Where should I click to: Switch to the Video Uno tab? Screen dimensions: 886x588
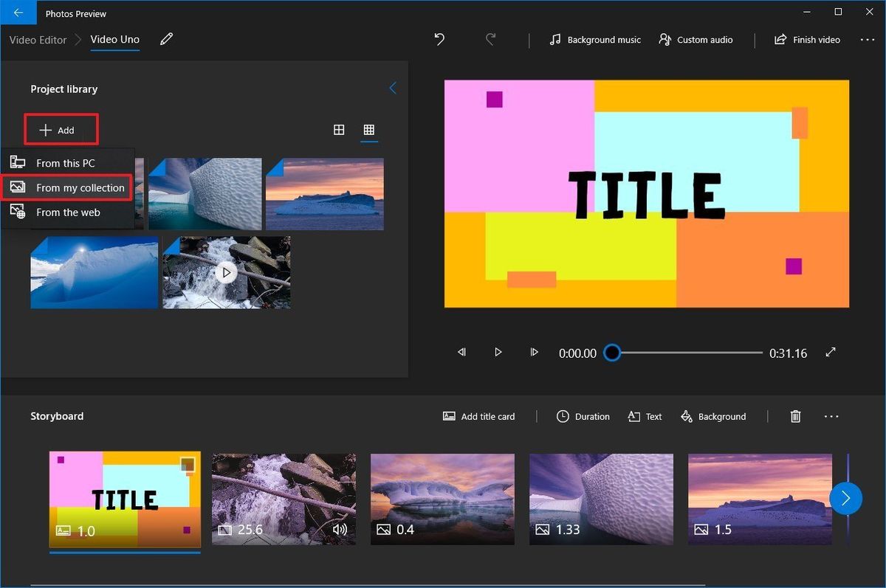coord(114,39)
